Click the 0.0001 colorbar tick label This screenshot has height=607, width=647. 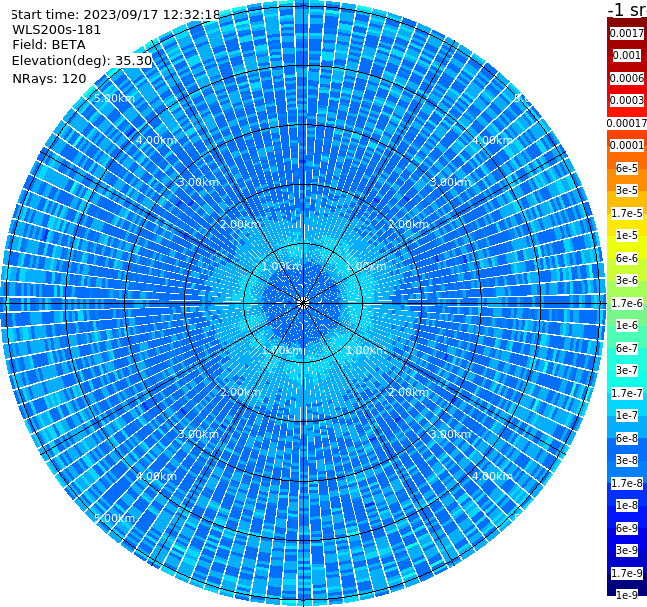(627, 145)
